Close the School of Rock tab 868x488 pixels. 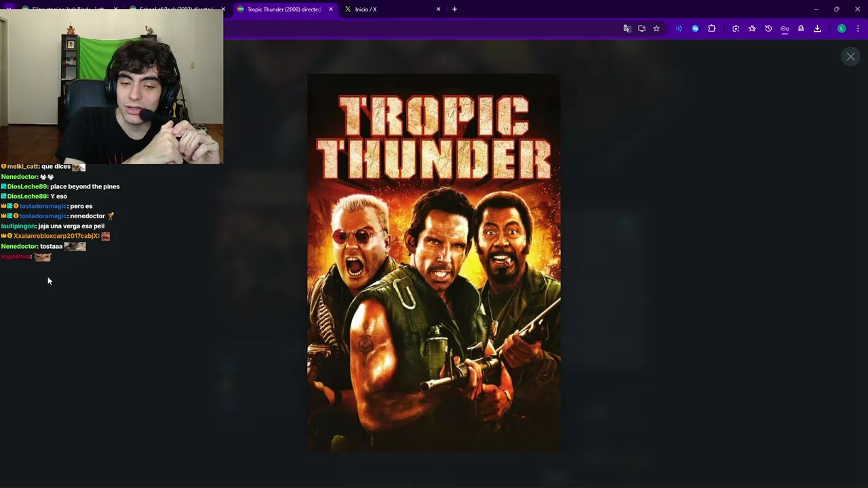(x=223, y=9)
